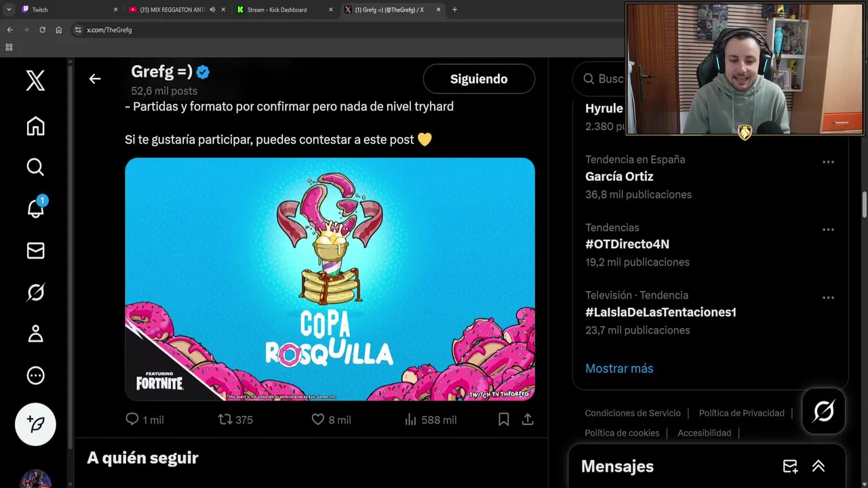The height and width of the screenshot is (488, 868).
Task: Open Condiciones de Servicio link
Action: click(x=633, y=413)
